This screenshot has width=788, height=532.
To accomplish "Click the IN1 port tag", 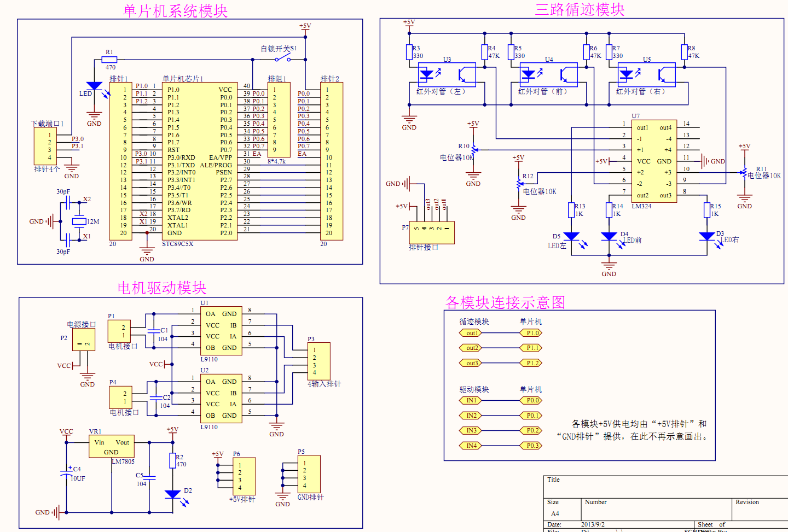I will pyautogui.click(x=472, y=400).
